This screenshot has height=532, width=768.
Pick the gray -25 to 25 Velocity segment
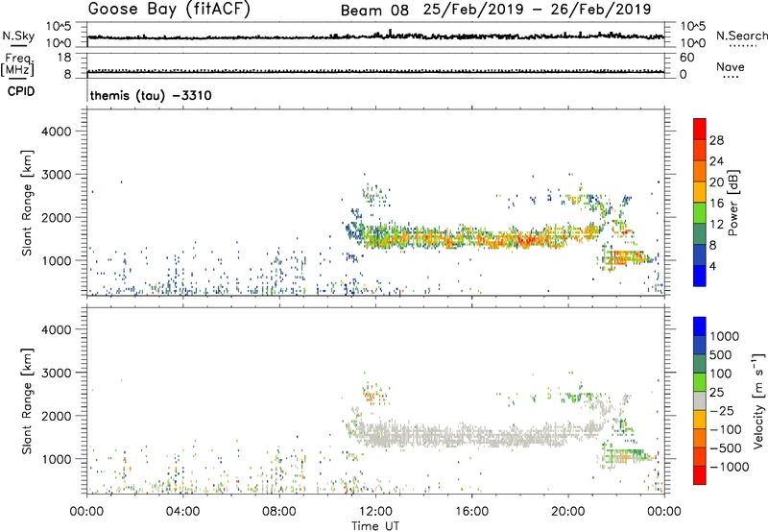700,400
